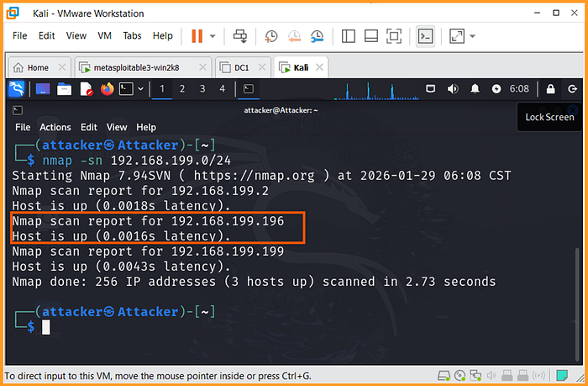Open the power manager tray icon
This screenshot has width=588, height=386.
(x=496, y=89)
